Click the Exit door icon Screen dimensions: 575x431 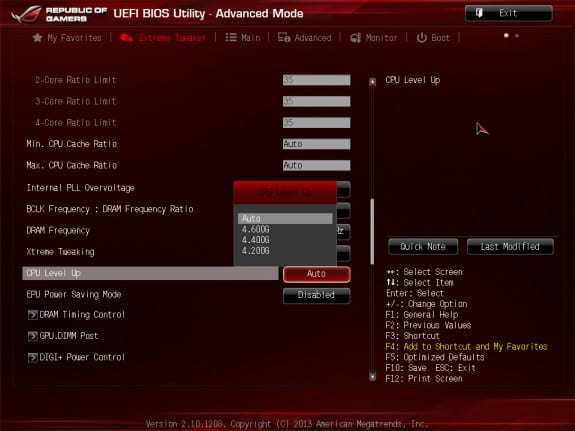point(479,13)
